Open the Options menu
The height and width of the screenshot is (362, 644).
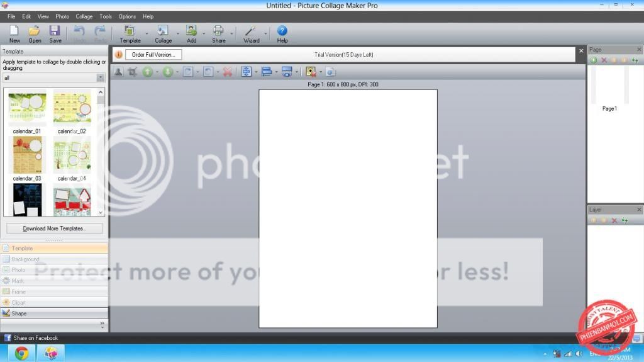click(x=127, y=16)
